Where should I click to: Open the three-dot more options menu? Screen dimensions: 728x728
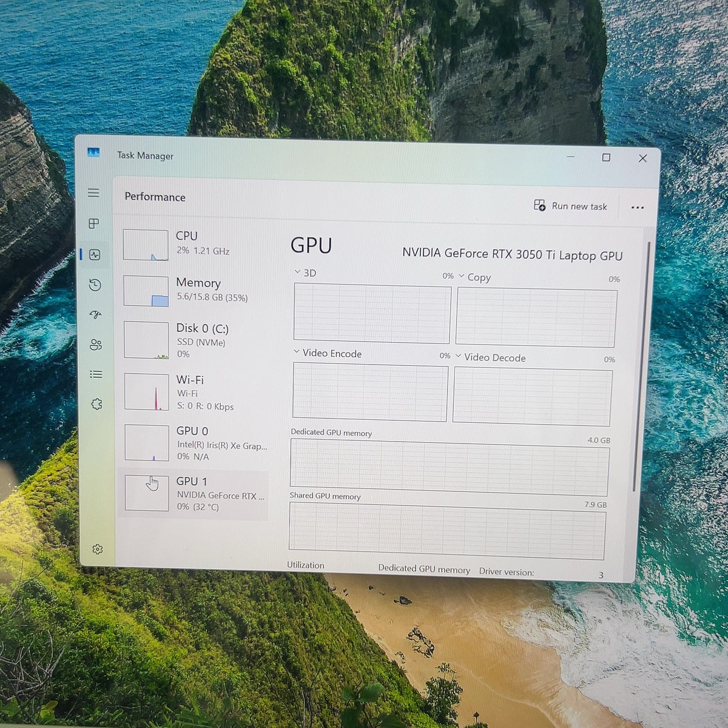[637, 207]
